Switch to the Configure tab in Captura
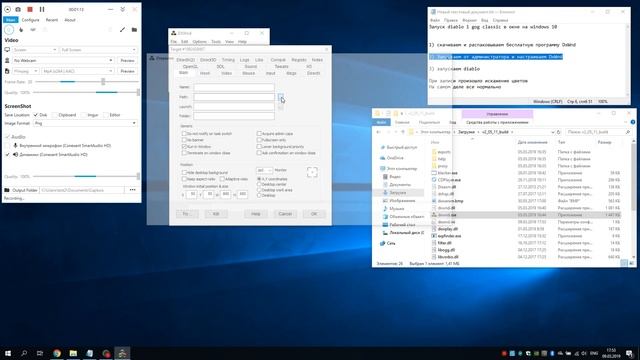Image resolution: width=640 pixels, height=360 pixels. tap(31, 20)
